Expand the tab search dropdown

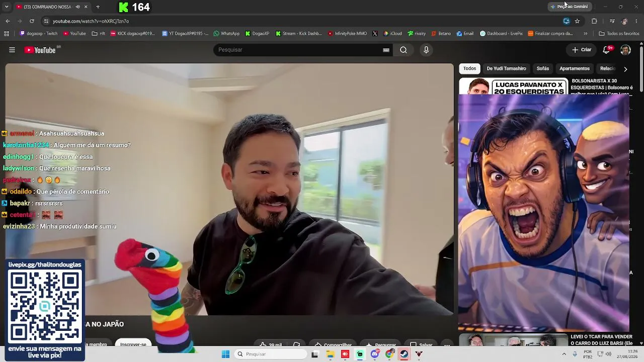point(7,7)
